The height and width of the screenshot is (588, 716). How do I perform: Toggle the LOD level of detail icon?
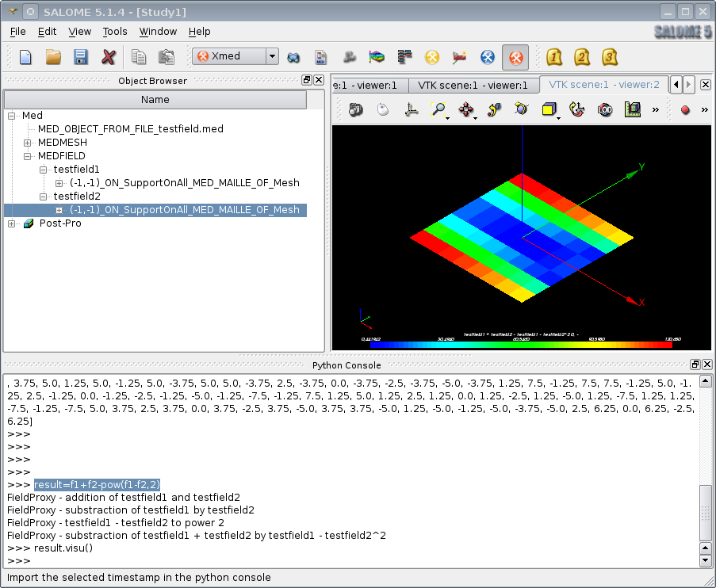tap(604, 109)
